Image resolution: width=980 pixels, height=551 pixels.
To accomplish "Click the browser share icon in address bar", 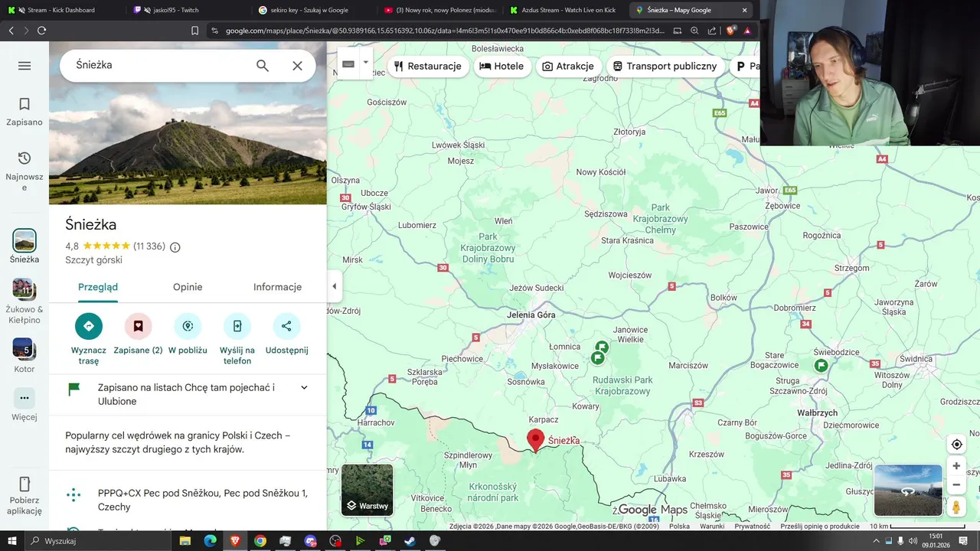I will (712, 31).
